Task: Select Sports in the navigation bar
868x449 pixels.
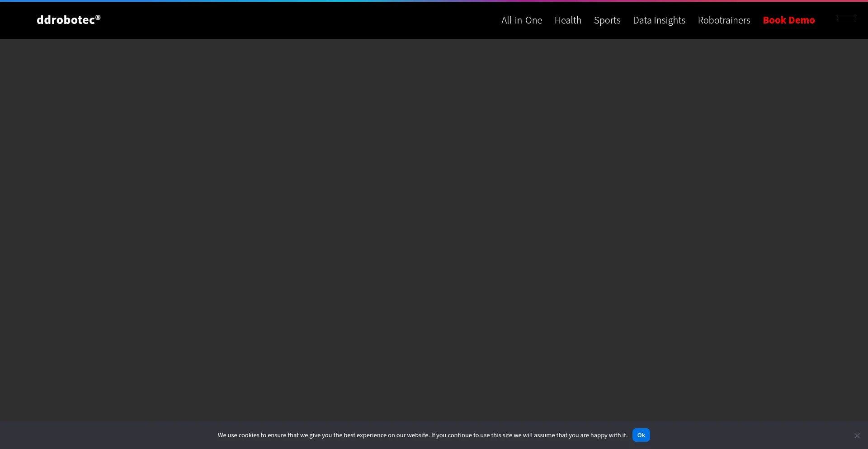Action: 607,20
